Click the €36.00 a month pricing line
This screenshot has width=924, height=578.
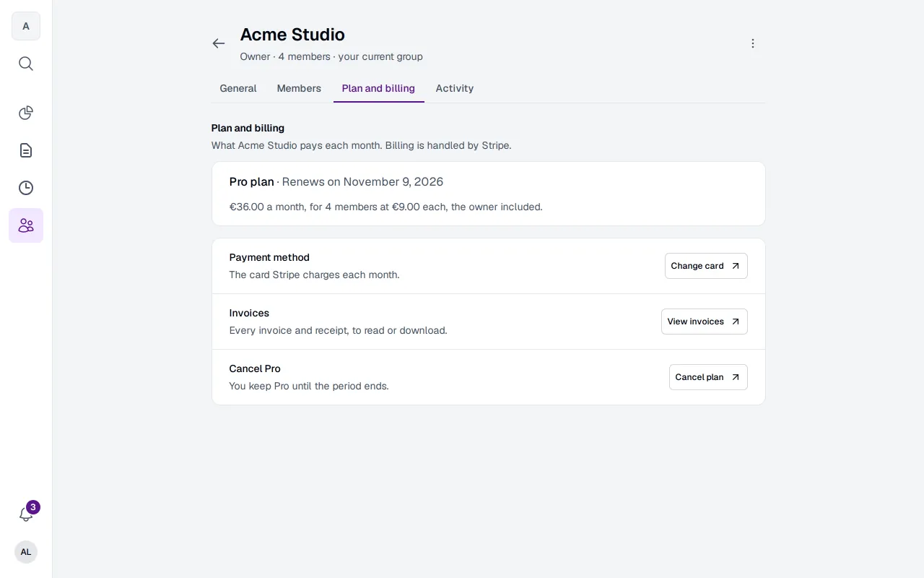coord(385,207)
